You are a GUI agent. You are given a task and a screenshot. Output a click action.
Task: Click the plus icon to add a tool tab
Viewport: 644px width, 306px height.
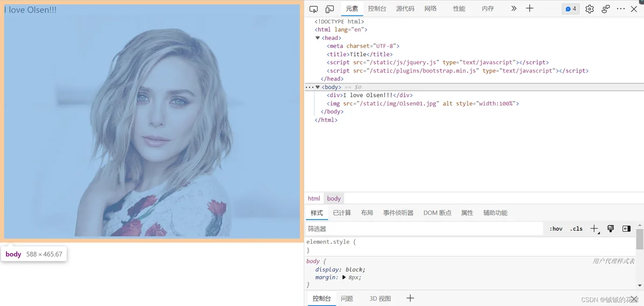click(530, 9)
